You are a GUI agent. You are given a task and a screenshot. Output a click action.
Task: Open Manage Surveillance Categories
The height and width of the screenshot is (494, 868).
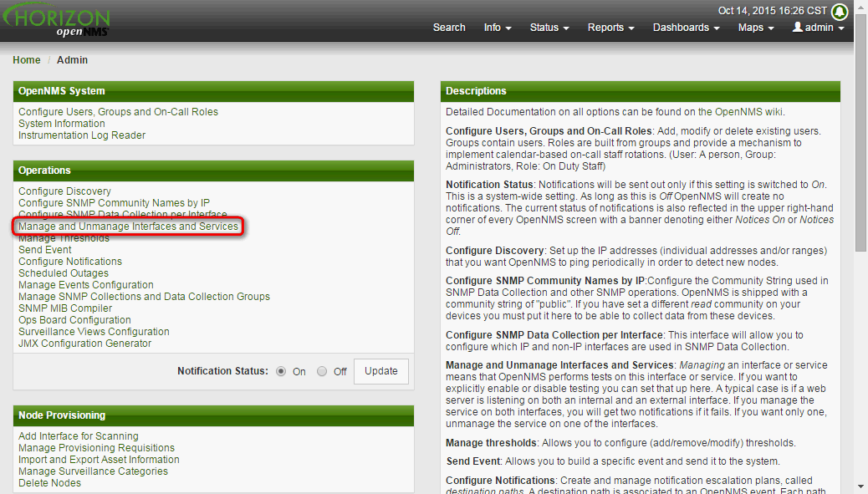click(x=93, y=471)
